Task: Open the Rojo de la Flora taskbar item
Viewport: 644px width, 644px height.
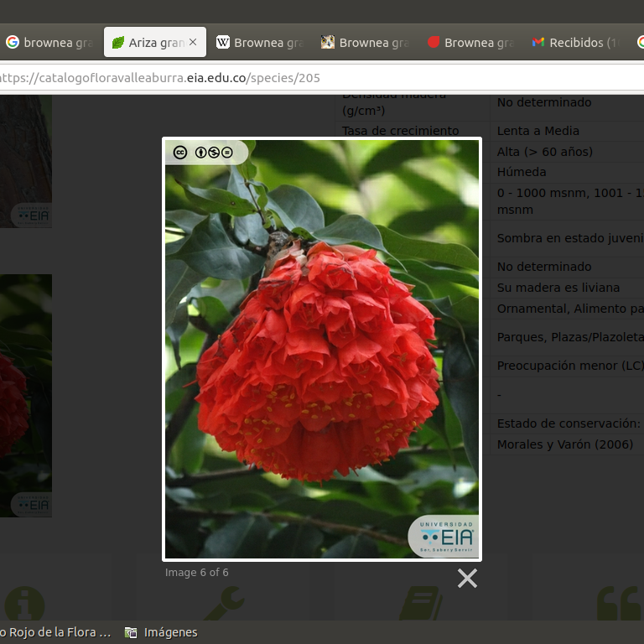Action: click(55, 632)
